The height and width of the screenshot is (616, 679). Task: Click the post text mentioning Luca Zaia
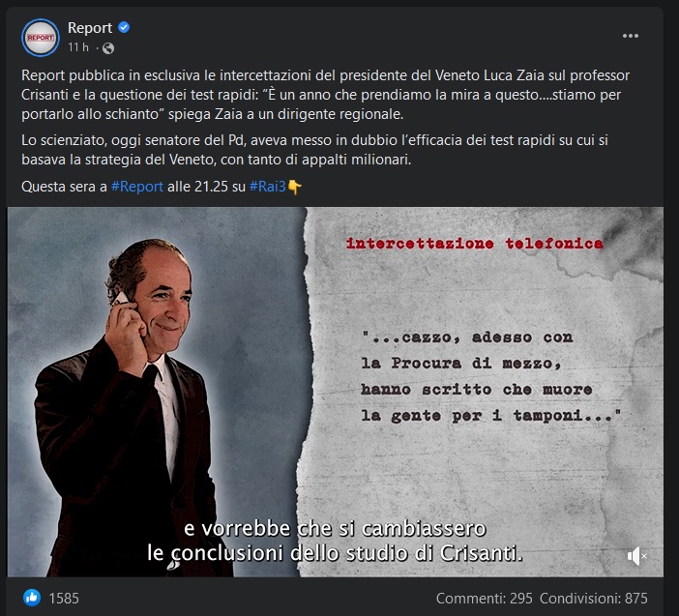coord(325,95)
